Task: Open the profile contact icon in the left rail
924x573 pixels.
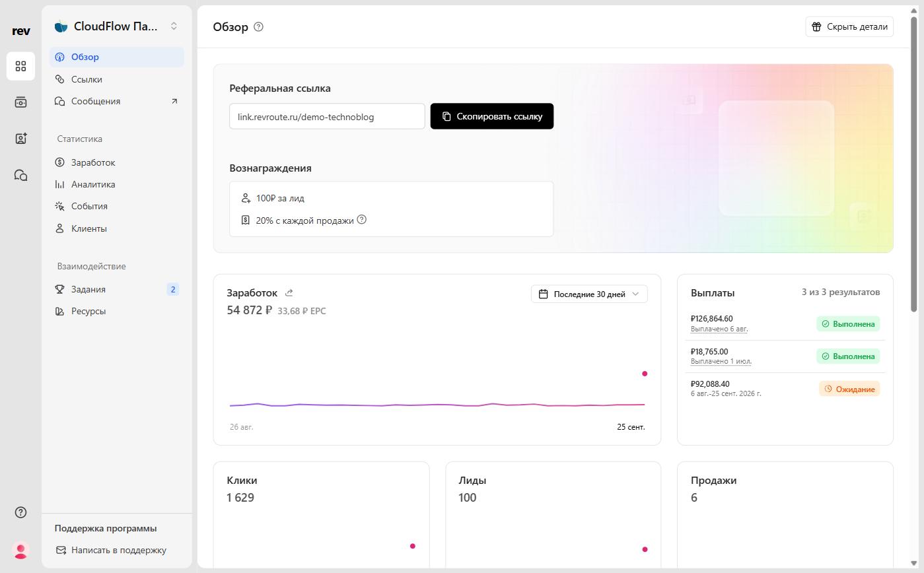Action: click(20, 139)
